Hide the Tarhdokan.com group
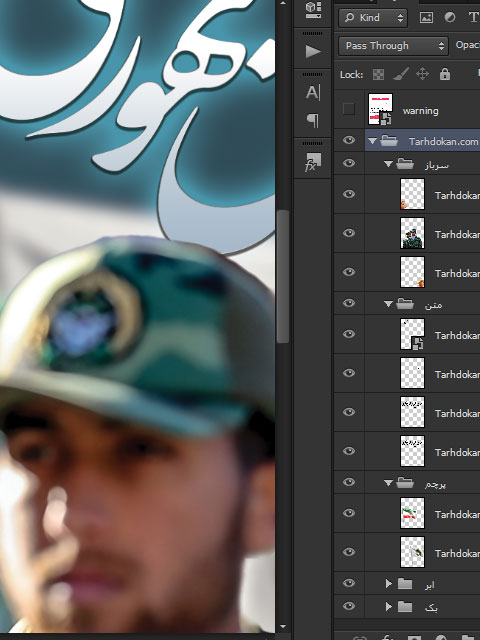This screenshot has height=640, width=480. pyautogui.click(x=349, y=140)
